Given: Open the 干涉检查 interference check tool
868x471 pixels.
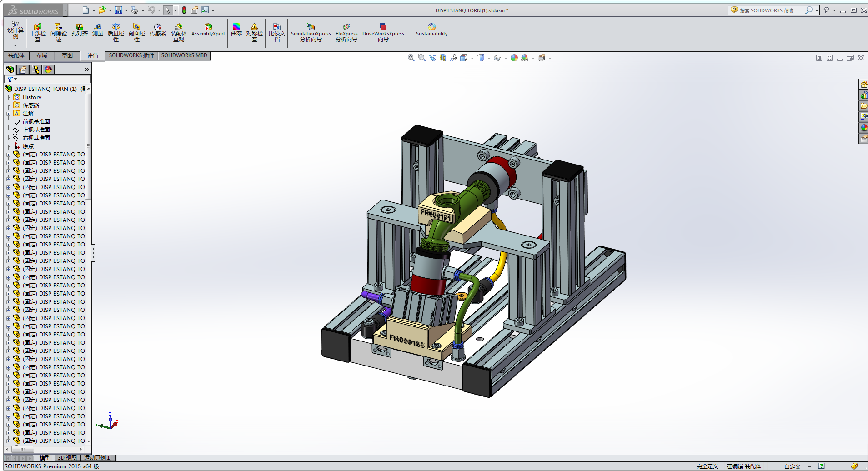Looking at the screenshot, I should pyautogui.click(x=38, y=33).
